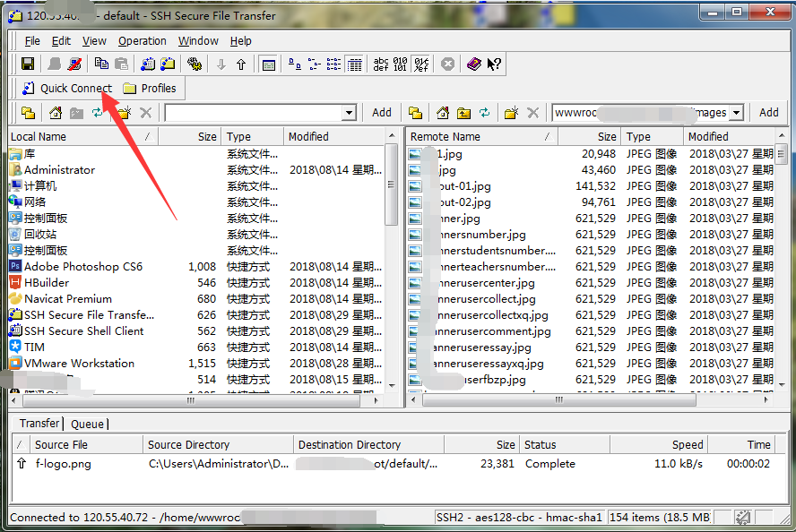Open the Edit menu
Image resolution: width=796 pixels, height=532 pixels.
tap(62, 41)
